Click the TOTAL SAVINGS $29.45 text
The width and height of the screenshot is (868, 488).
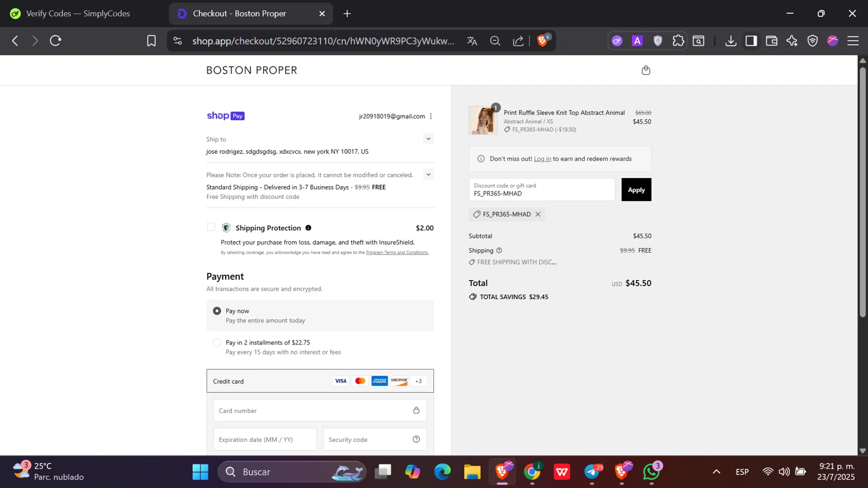pos(514,297)
